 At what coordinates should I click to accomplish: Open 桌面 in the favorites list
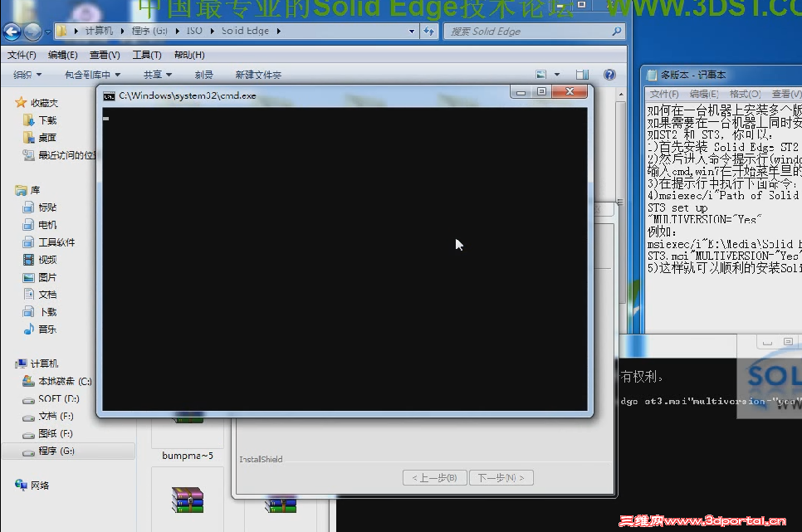39,138
